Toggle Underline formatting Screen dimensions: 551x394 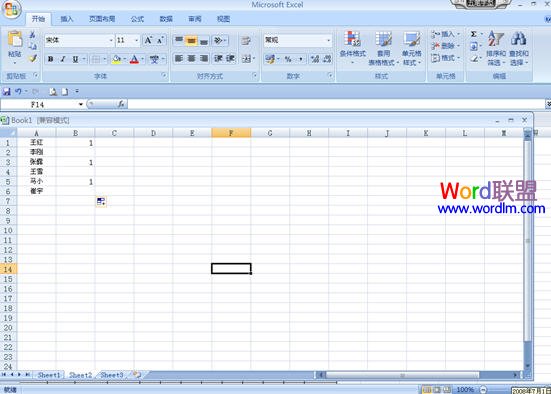75,59
